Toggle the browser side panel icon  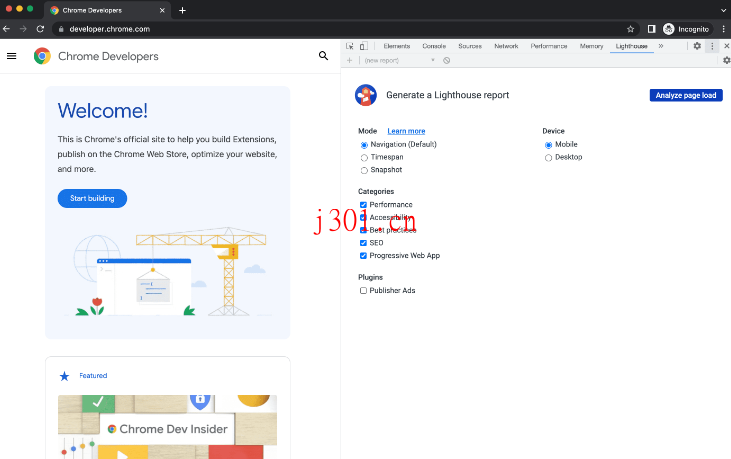(x=651, y=29)
